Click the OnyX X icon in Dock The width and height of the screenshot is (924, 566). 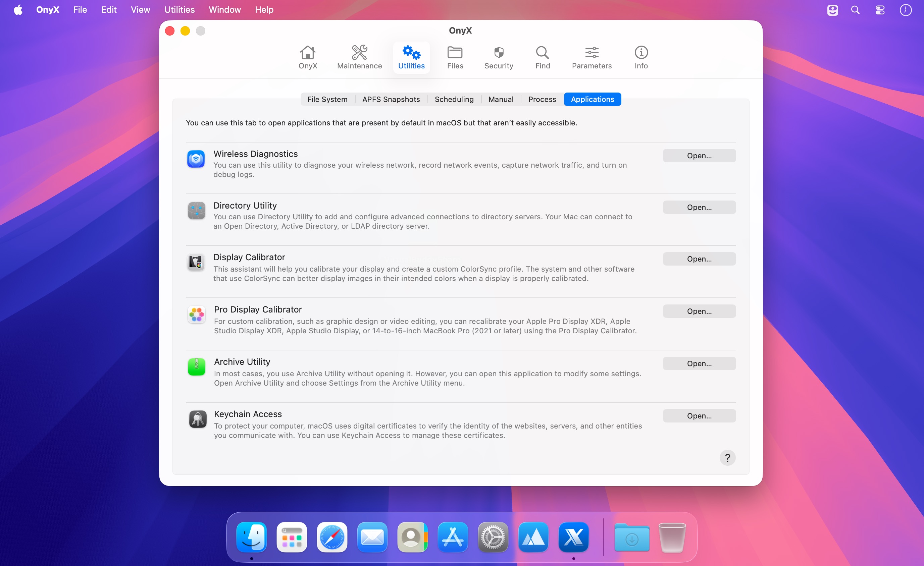[x=573, y=537]
